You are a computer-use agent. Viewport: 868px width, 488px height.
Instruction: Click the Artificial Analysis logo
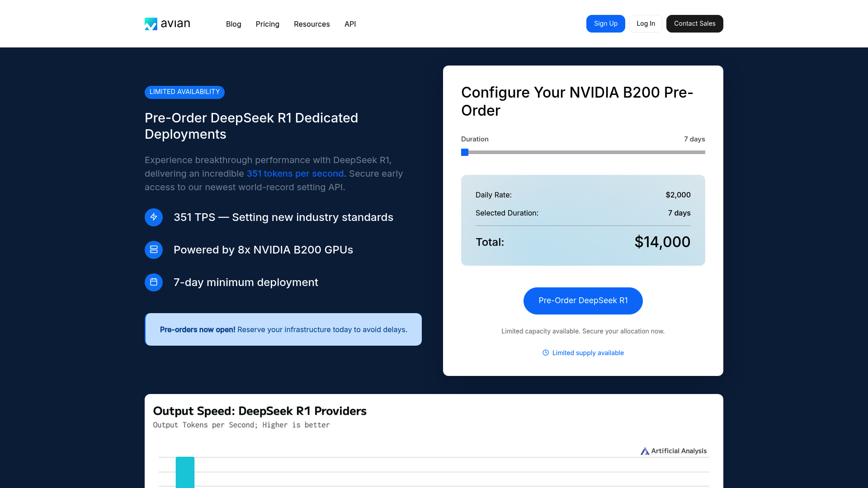[674, 451]
